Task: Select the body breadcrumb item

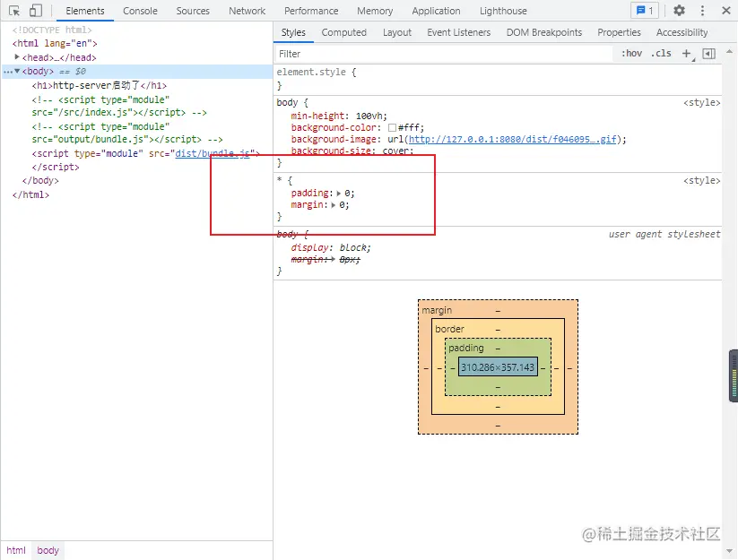Action: [x=48, y=550]
